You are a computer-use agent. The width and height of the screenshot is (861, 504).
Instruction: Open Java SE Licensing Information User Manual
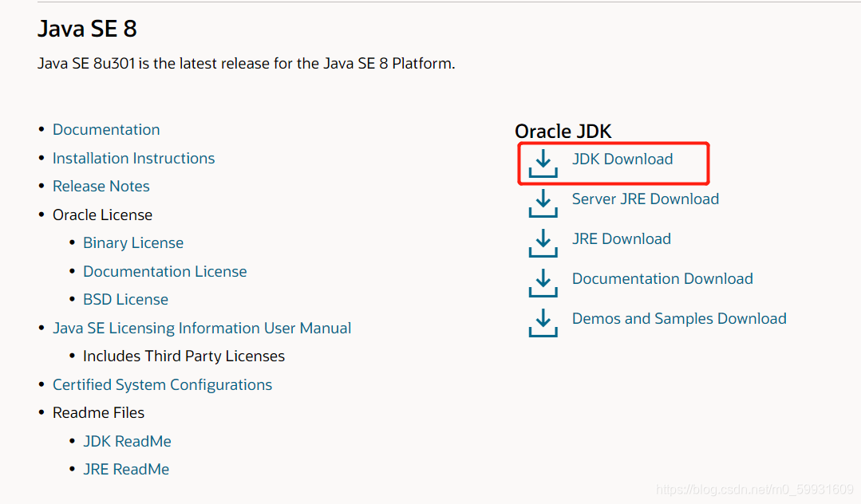click(202, 328)
